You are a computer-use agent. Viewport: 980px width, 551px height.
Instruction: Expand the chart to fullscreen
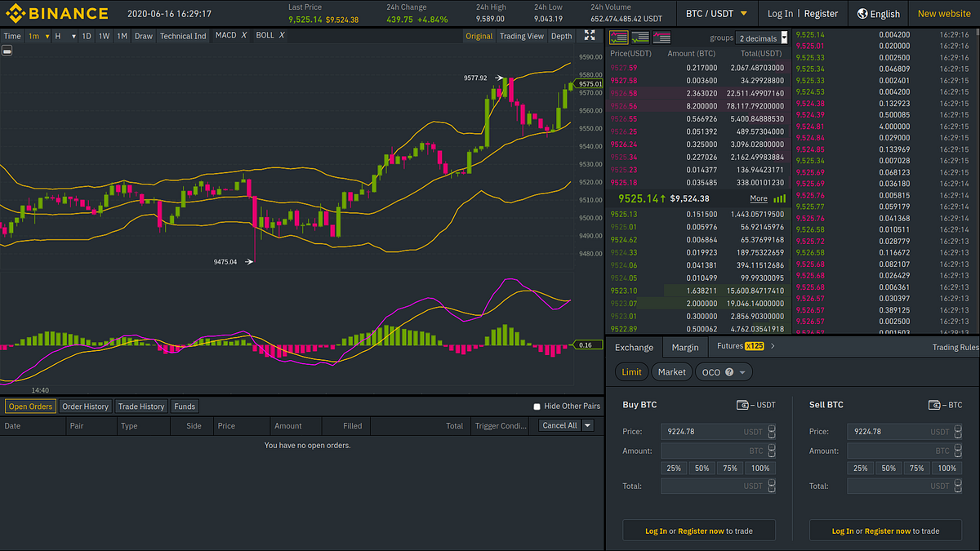[x=590, y=35]
